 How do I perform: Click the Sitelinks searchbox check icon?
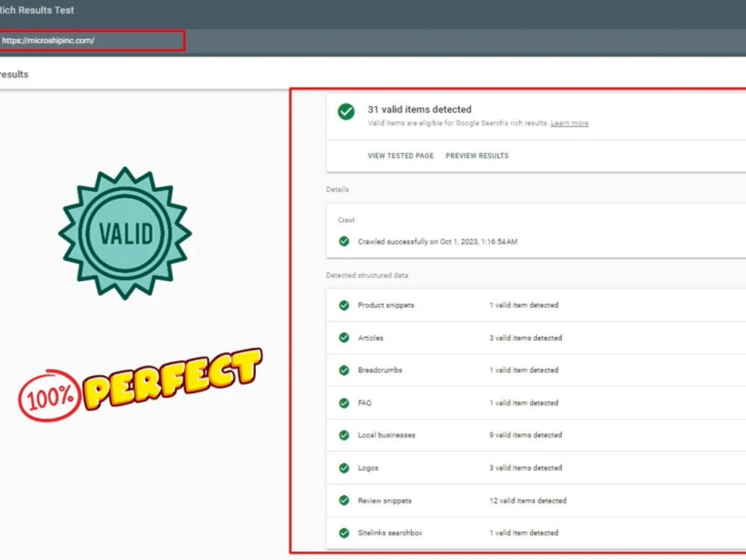[x=344, y=533]
